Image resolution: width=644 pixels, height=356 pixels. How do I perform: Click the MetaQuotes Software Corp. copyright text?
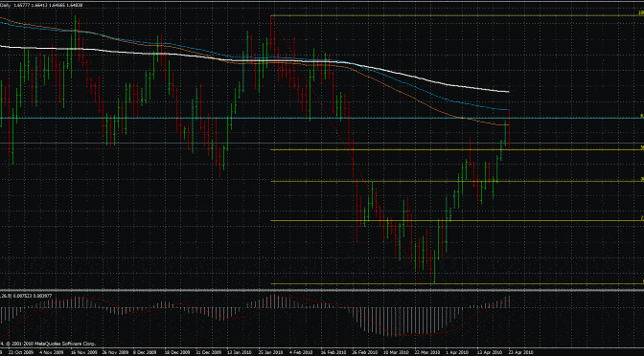[49, 343]
